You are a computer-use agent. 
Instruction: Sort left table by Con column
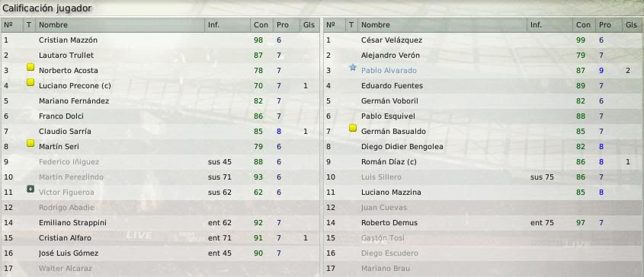261,24
